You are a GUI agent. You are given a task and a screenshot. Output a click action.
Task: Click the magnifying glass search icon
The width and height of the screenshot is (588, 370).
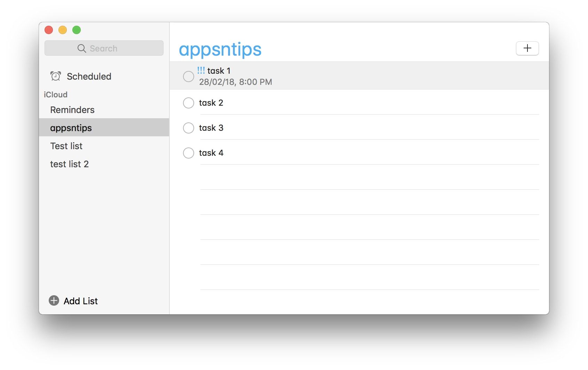click(82, 48)
